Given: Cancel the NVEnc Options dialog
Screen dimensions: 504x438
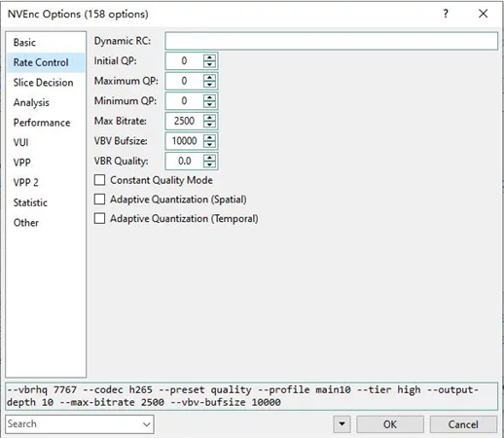Looking at the screenshot, I should (463, 424).
